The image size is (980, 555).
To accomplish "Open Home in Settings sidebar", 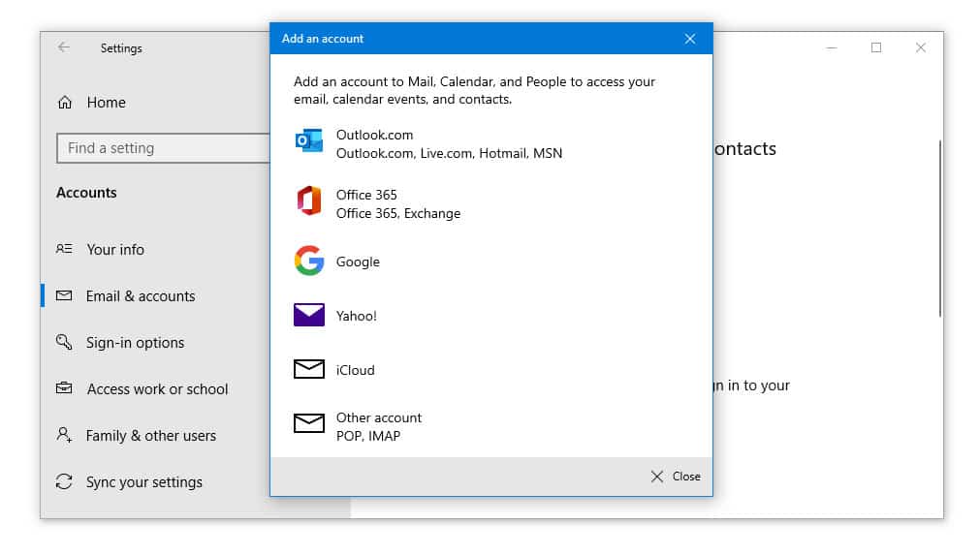I will [x=107, y=103].
